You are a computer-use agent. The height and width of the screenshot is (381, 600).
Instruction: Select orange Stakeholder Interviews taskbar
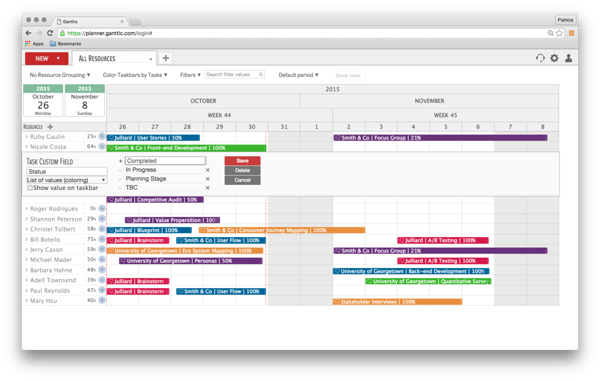click(398, 302)
